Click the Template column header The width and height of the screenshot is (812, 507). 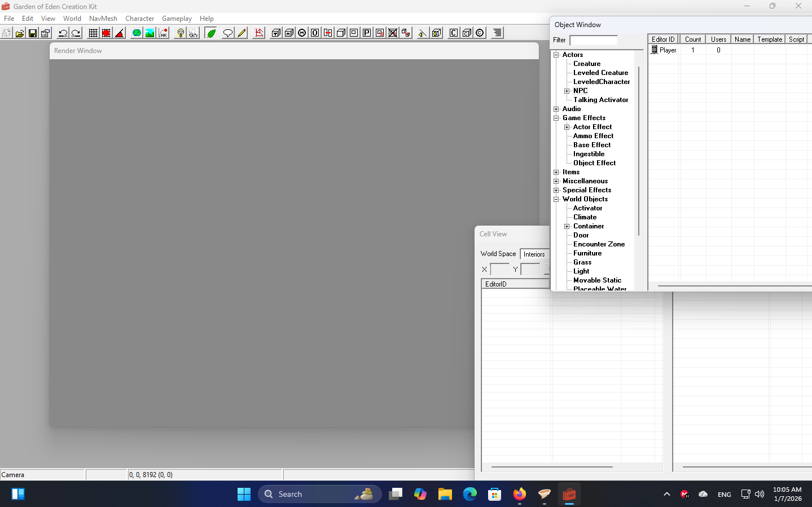[x=769, y=39]
